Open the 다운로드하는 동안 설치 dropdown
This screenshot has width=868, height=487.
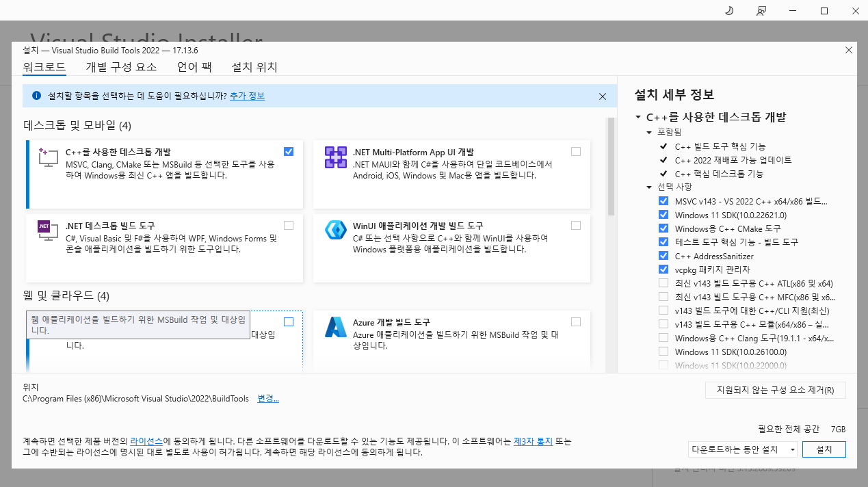pyautogui.click(x=743, y=450)
